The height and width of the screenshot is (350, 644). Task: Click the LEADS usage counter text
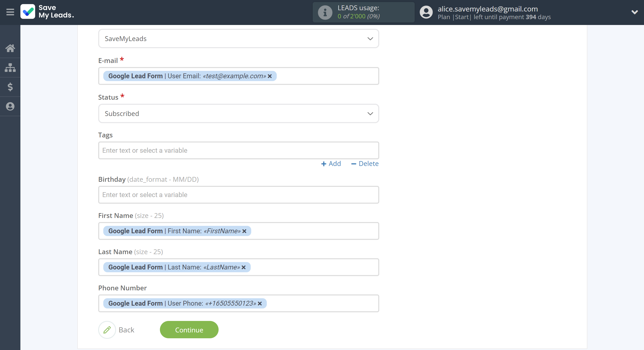click(359, 16)
